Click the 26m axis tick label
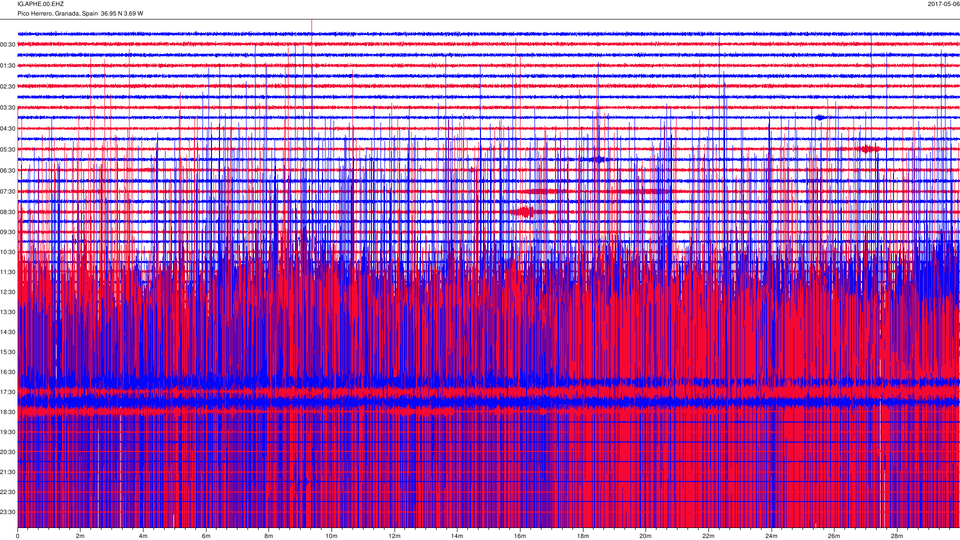Image resolution: width=960 pixels, height=540 pixels. 834,536
